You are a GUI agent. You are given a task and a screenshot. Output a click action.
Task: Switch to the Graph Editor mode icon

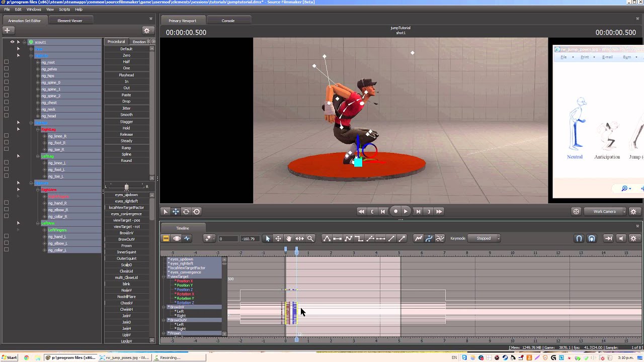pyautogui.click(x=187, y=238)
